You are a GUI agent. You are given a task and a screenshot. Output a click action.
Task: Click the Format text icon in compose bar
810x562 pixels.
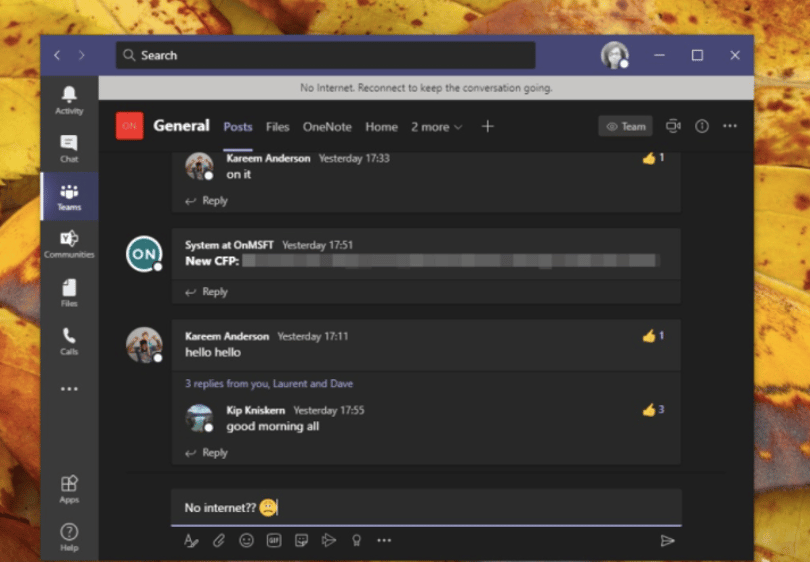coord(191,540)
